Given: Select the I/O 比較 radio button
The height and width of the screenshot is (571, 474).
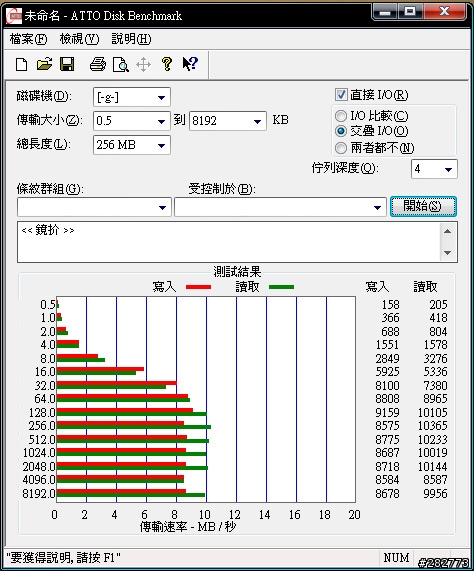Looking at the screenshot, I should coord(341,116).
